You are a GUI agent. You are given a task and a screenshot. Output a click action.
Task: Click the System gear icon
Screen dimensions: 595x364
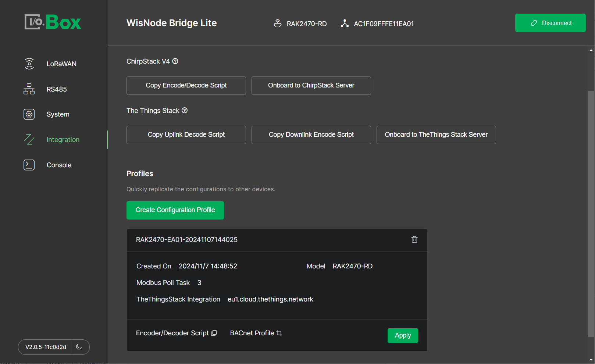29,114
